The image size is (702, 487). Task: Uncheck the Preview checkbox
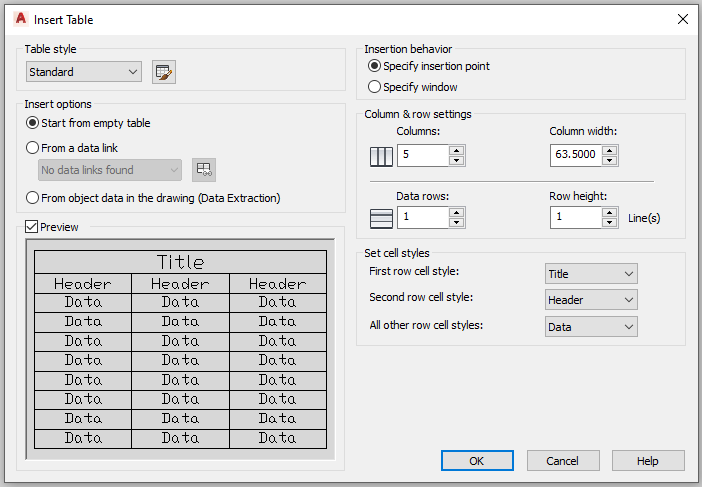click(x=31, y=226)
